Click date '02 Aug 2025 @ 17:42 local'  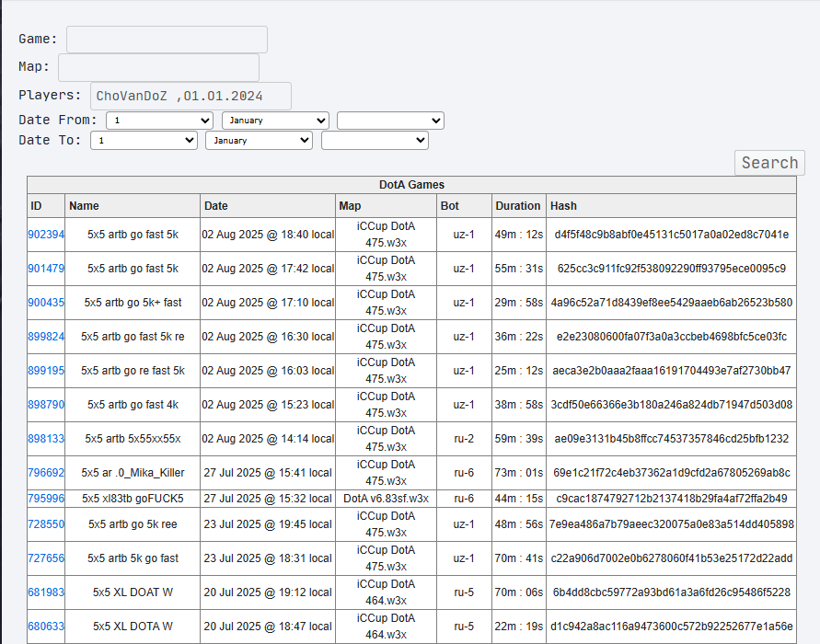click(x=268, y=268)
